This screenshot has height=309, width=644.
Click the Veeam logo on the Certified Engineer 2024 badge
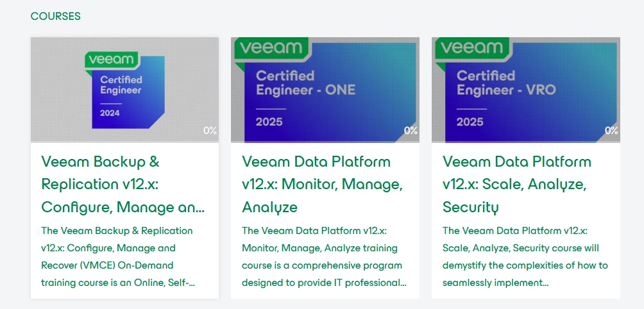(112, 60)
